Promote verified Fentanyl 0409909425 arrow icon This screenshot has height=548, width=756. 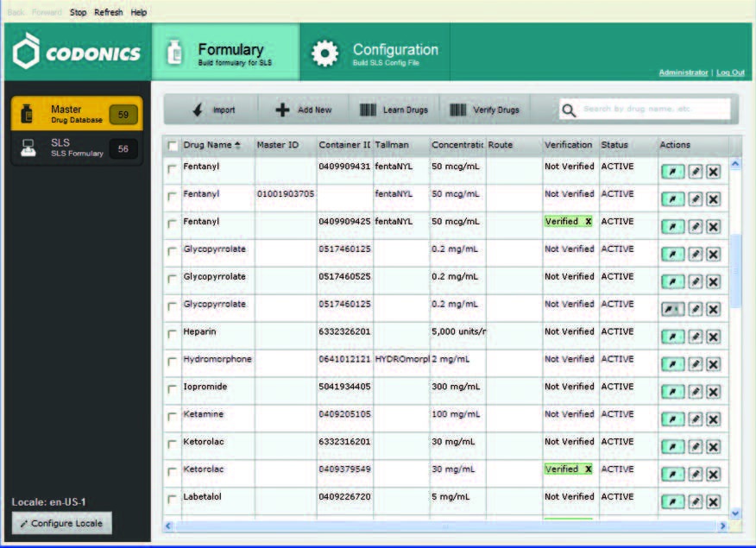672,226
